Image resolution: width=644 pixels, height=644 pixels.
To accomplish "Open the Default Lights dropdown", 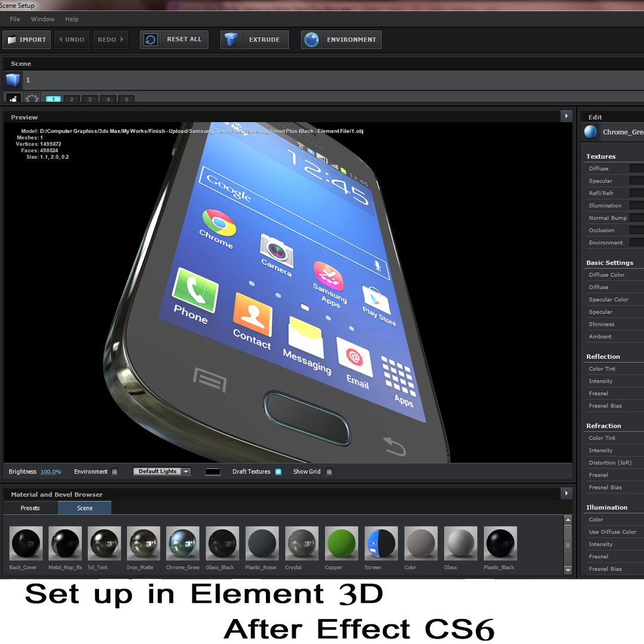I will pyautogui.click(x=162, y=471).
